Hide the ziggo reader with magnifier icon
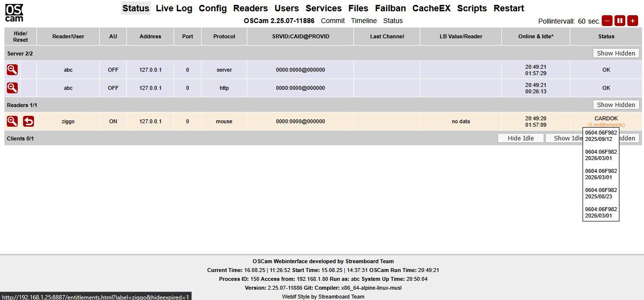644x300 pixels. pos(12,121)
